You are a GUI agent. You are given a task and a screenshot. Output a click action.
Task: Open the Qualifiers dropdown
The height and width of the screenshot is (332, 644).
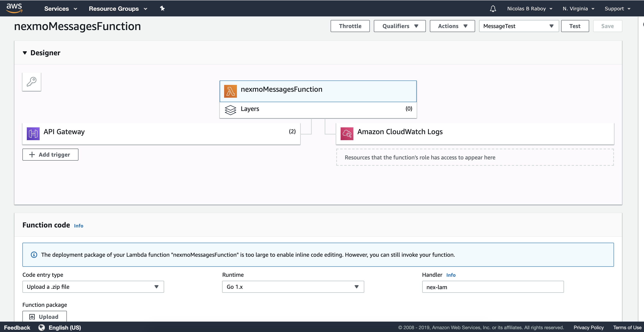tap(399, 26)
